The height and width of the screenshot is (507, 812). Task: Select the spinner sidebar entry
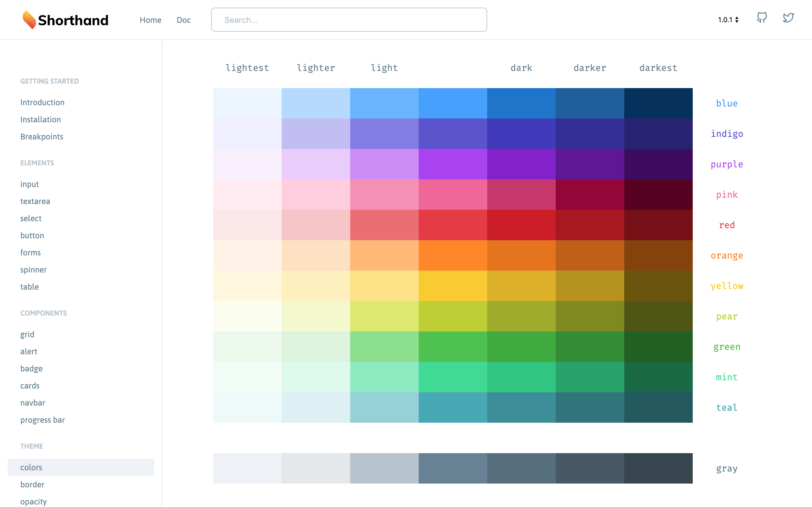(33, 270)
